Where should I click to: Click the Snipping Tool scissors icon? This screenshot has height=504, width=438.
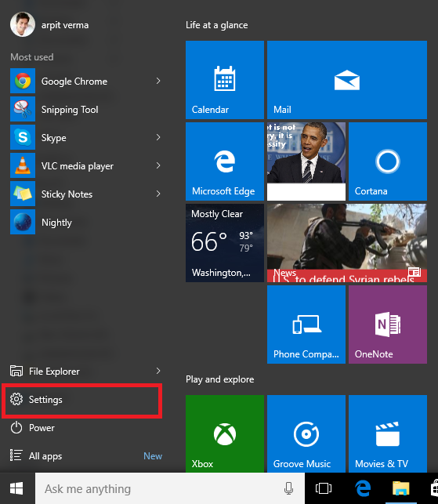click(x=23, y=109)
